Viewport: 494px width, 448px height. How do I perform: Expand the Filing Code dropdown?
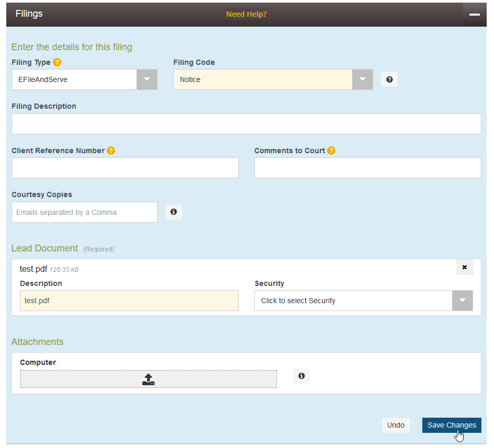[x=362, y=79]
